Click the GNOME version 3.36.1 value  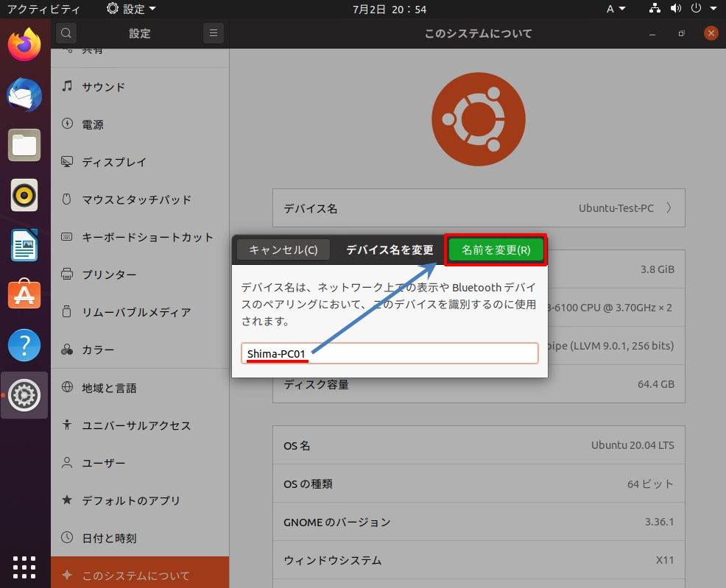(659, 522)
